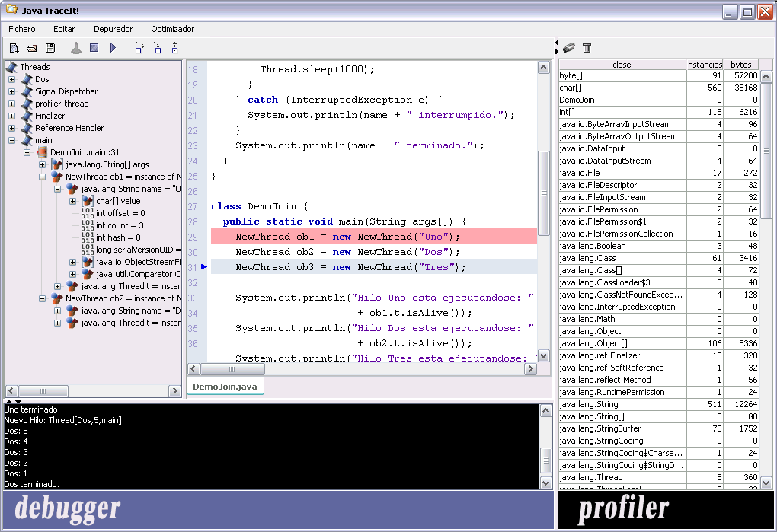This screenshot has height=532, width=777.
Task: Click the New file toolbar icon
Action: tap(14, 49)
